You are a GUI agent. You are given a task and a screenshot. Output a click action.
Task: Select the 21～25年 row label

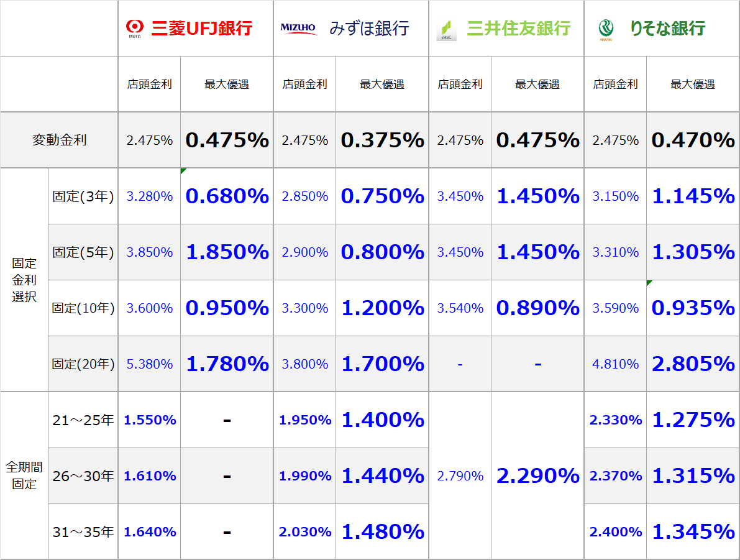click(83, 420)
